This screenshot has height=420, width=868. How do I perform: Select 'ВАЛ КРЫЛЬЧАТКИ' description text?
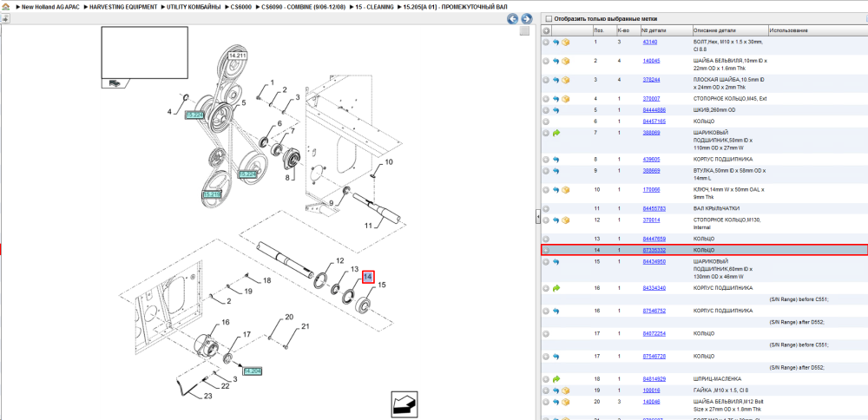click(716, 208)
